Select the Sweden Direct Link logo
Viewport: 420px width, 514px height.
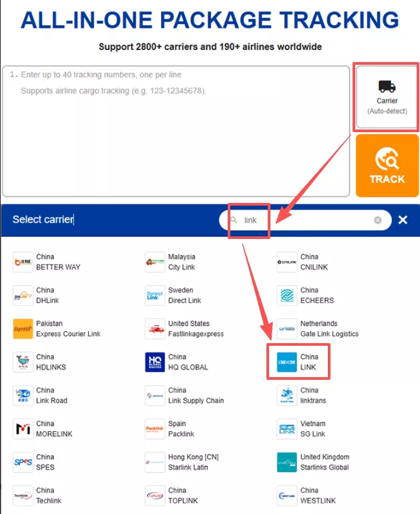pos(155,295)
